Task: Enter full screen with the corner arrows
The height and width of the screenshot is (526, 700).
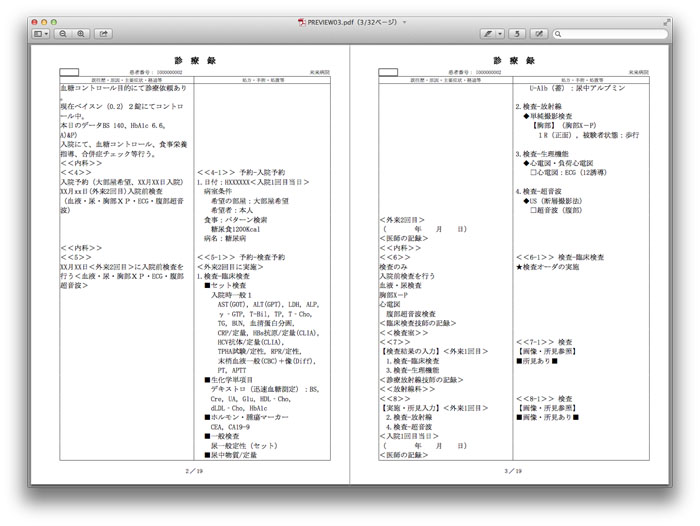Action: (667, 21)
